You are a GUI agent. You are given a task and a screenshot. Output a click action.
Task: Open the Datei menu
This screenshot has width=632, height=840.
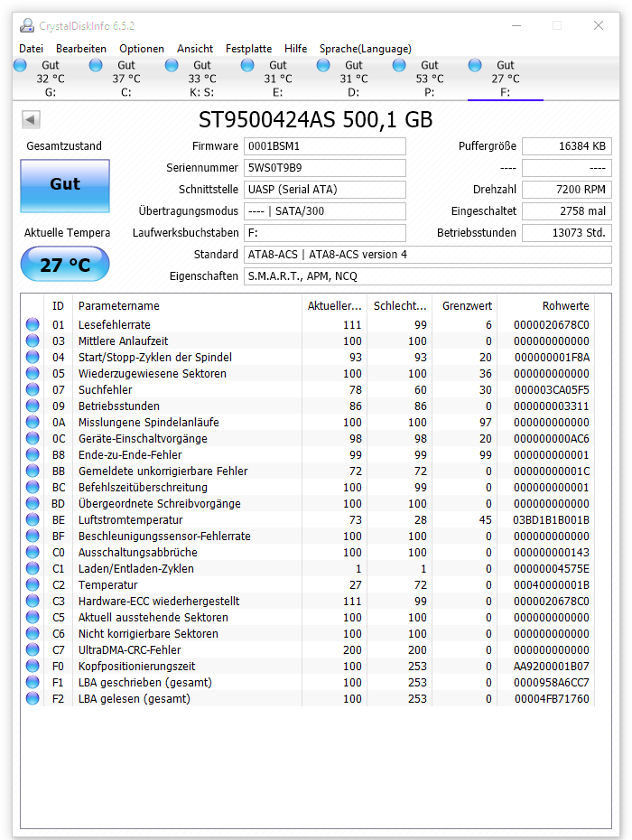tap(31, 49)
